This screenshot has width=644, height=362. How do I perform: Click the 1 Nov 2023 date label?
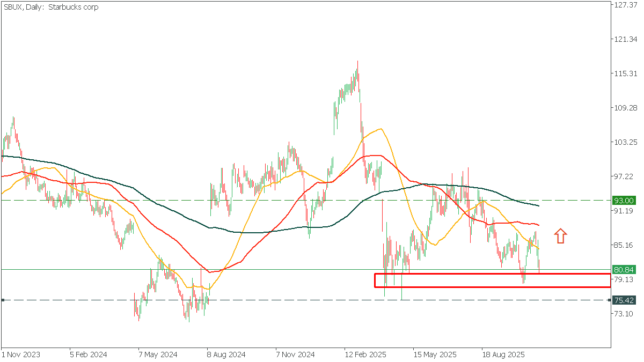20,354
